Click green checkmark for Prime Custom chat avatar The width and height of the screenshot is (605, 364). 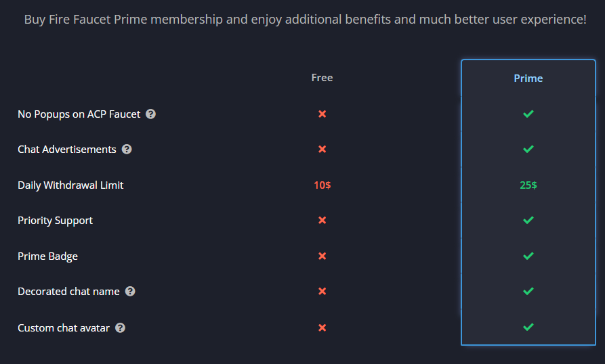pos(528,327)
